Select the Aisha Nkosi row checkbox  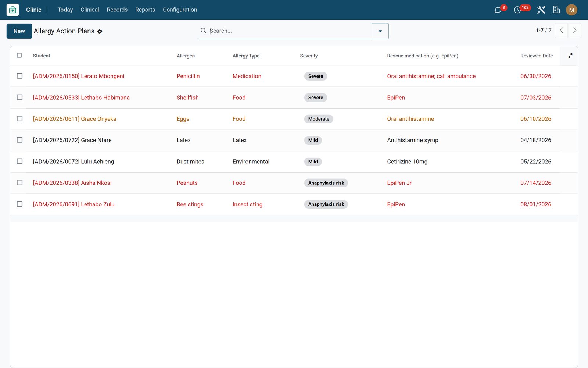[19, 183]
